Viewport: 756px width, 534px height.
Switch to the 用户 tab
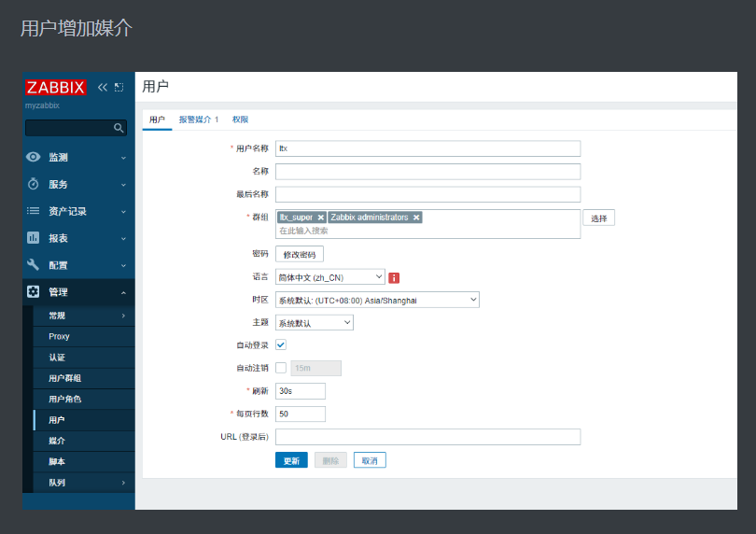(x=157, y=119)
